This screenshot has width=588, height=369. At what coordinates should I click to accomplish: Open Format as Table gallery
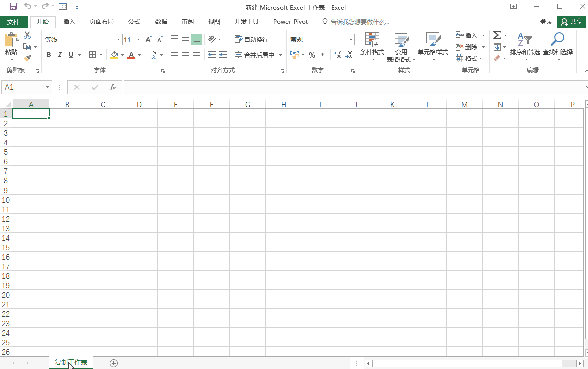pos(401,47)
